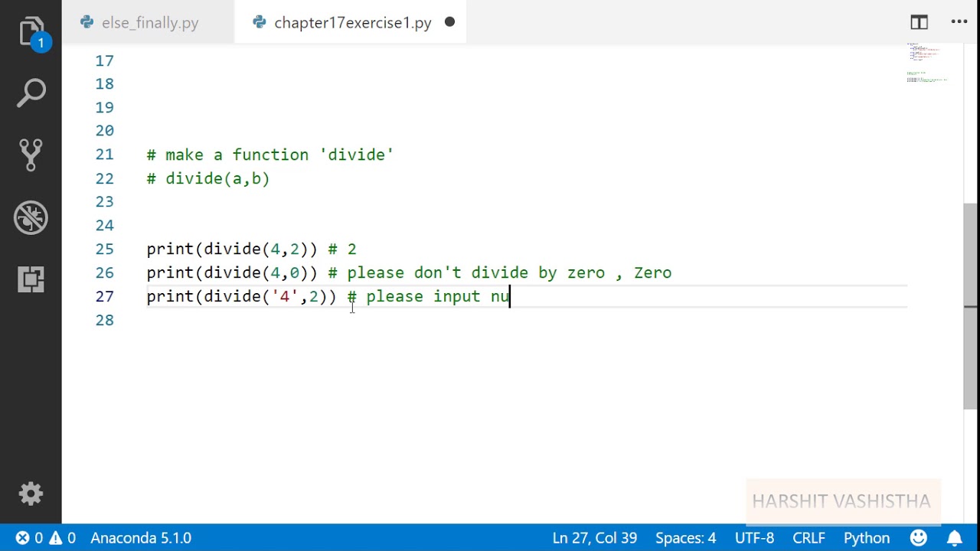
Task: Click the warnings count in status bar
Action: (x=63, y=538)
